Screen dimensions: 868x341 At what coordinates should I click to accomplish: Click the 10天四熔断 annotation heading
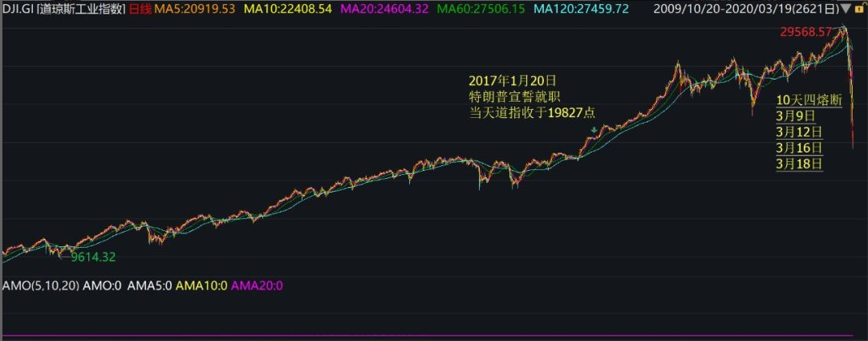coord(809,100)
